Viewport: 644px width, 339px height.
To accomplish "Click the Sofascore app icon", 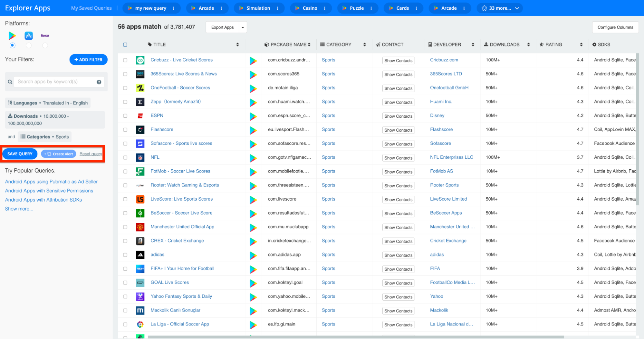I will (x=140, y=144).
